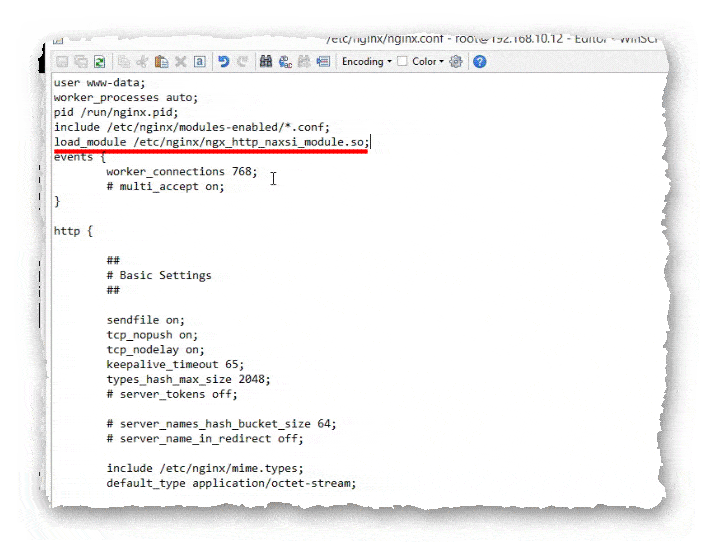704x544 pixels.
Task: Click the 'tcp_nodelay on;' line
Action: tap(155, 350)
